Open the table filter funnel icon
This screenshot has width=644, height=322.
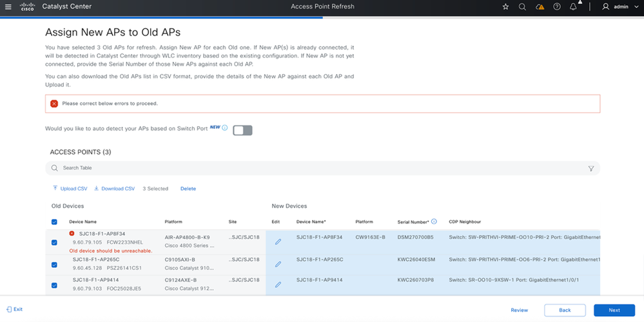click(591, 169)
